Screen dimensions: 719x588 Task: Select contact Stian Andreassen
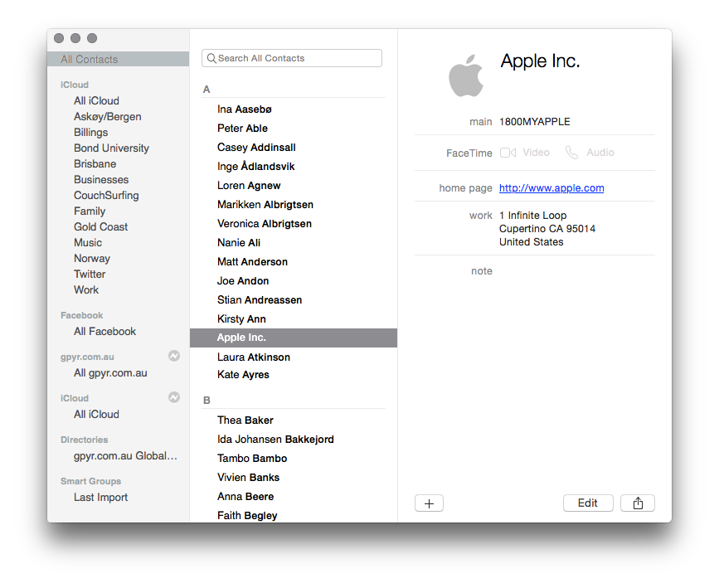coord(260,300)
